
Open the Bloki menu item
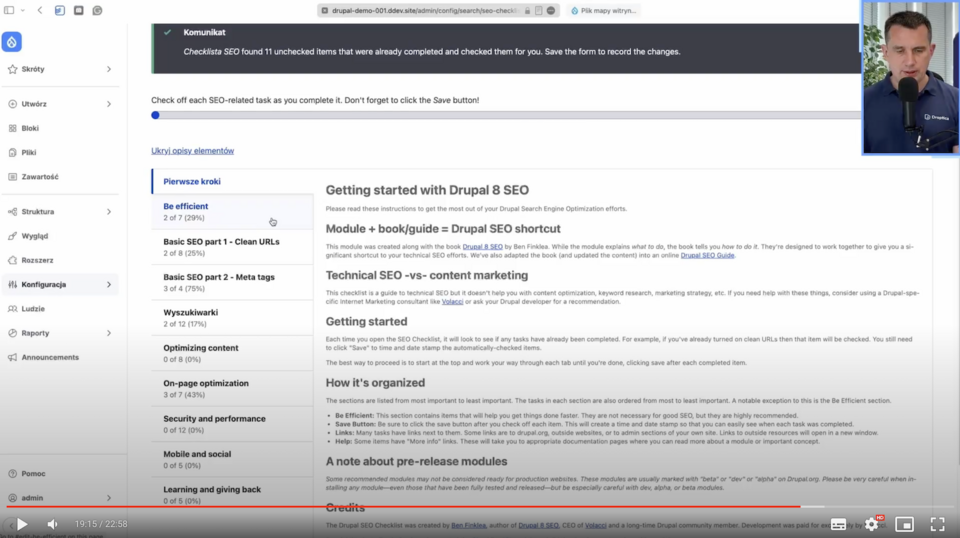[x=30, y=129]
